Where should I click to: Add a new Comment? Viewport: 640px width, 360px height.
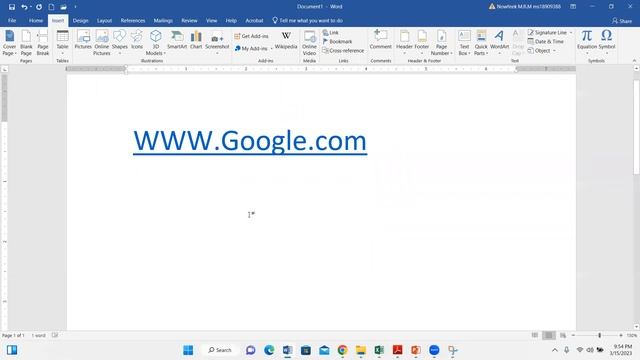point(380,40)
